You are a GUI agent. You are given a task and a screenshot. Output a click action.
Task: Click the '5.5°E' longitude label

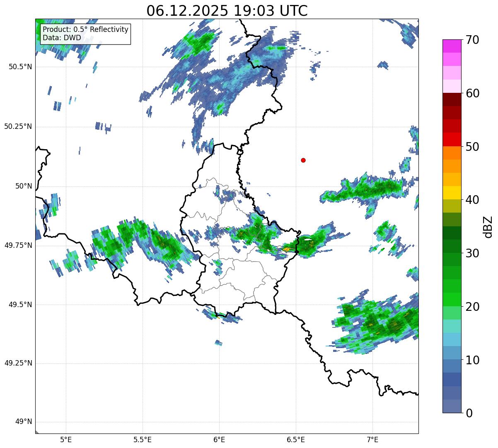coord(143,440)
